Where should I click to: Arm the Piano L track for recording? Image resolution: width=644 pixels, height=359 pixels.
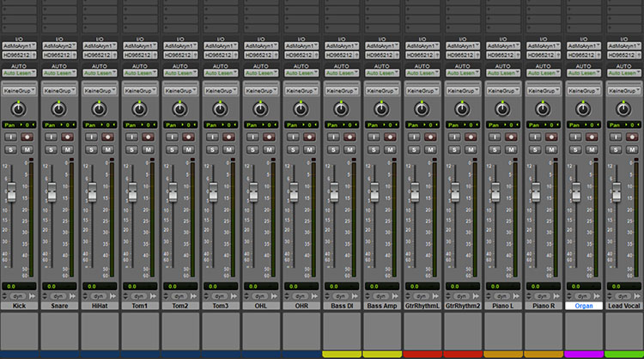[x=511, y=137]
